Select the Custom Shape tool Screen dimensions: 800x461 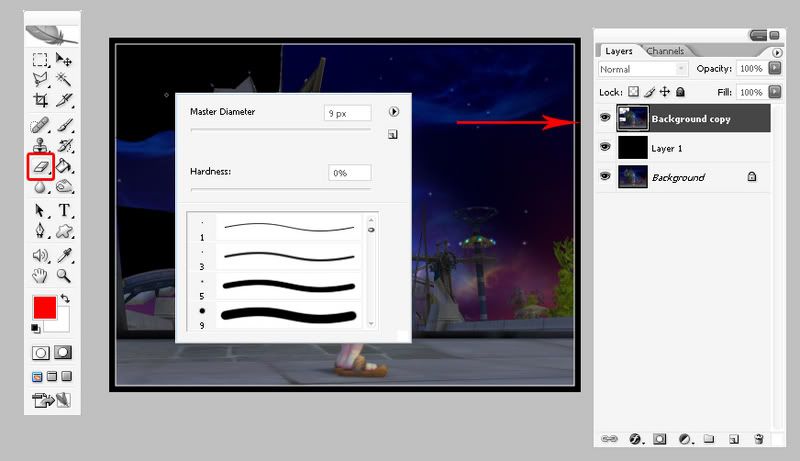click(x=64, y=231)
